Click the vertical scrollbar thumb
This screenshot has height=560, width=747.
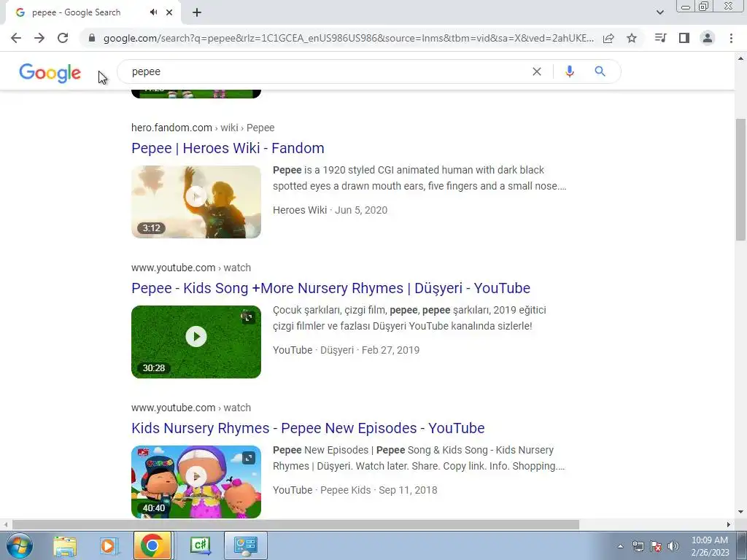[x=740, y=179]
